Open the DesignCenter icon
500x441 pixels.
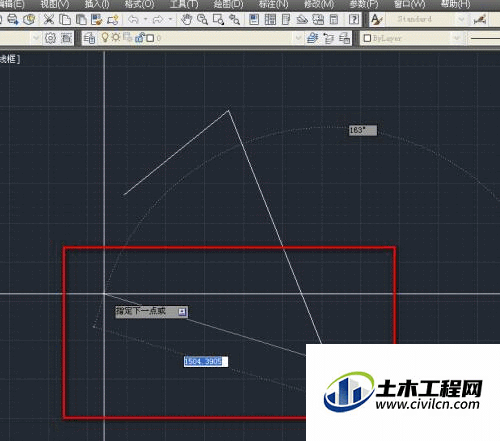pos(270,19)
